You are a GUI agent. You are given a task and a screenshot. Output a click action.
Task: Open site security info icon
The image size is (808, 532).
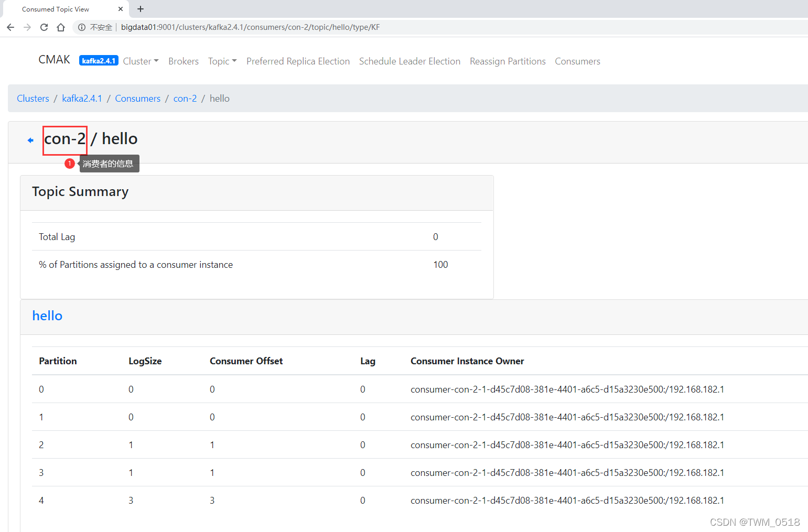82,27
